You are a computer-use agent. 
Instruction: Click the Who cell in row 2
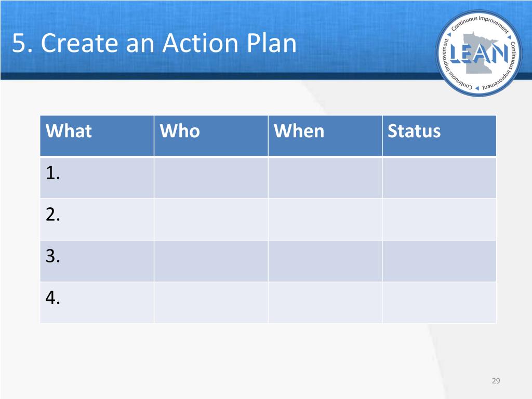click(x=211, y=220)
